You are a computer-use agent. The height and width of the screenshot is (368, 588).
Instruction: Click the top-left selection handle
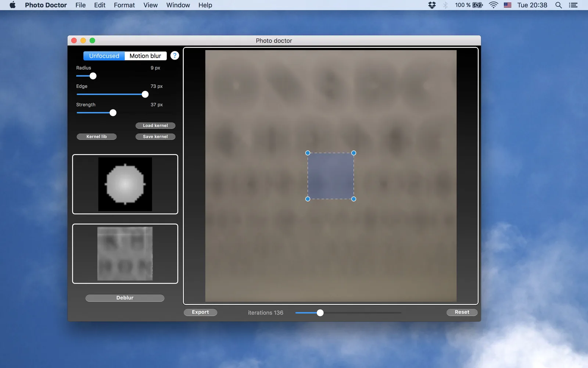tap(308, 153)
